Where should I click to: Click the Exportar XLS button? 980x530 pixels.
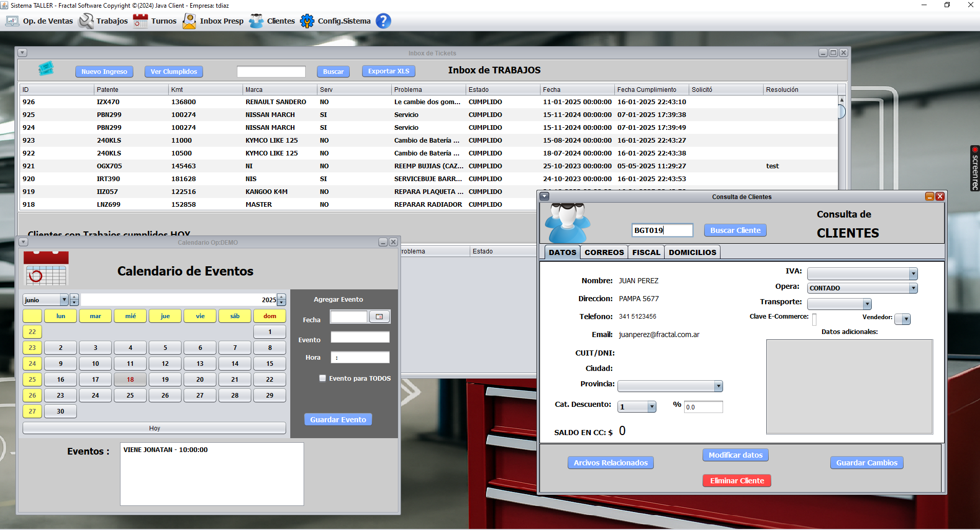(389, 71)
